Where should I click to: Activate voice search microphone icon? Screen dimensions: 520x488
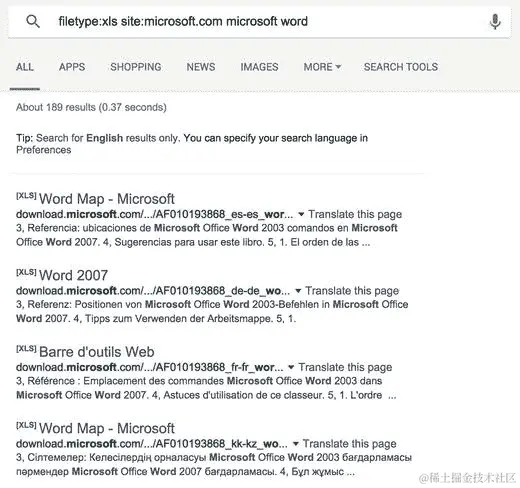495,21
